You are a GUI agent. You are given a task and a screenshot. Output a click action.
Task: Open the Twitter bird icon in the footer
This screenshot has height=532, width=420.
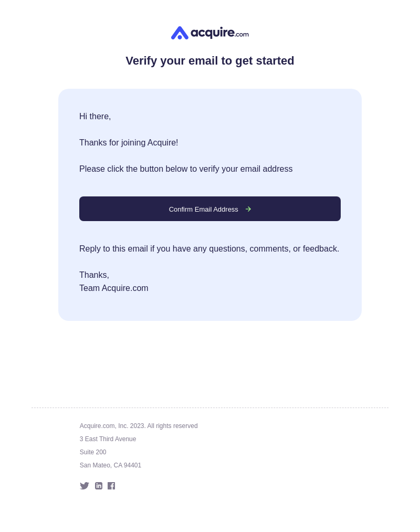point(85,486)
